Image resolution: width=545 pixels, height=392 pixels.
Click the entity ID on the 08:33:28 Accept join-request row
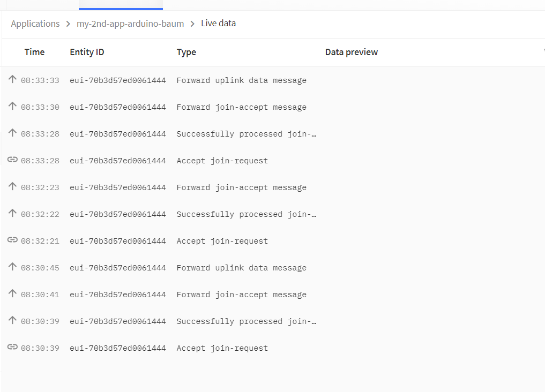118,161
